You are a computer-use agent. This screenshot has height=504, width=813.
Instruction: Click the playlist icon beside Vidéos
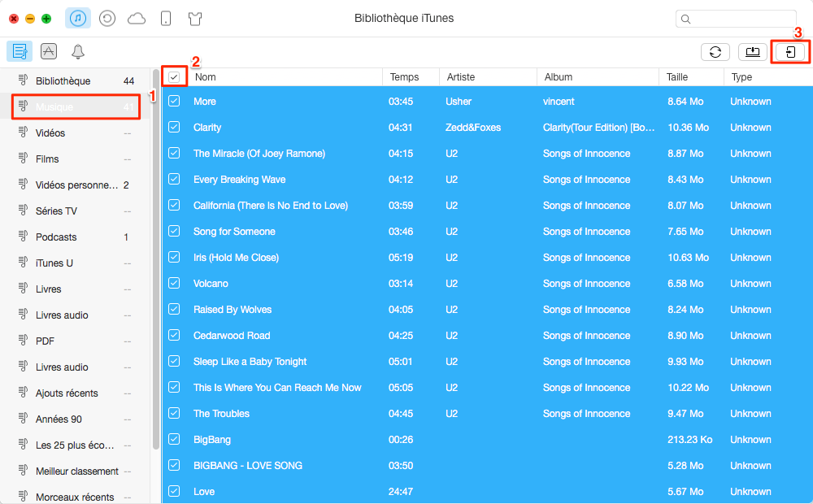(23, 132)
